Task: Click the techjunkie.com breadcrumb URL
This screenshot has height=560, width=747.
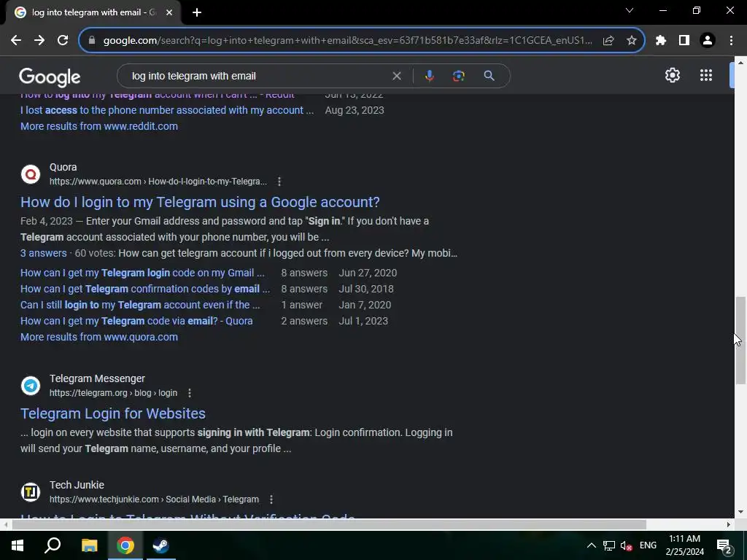Action: pyautogui.click(x=155, y=499)
